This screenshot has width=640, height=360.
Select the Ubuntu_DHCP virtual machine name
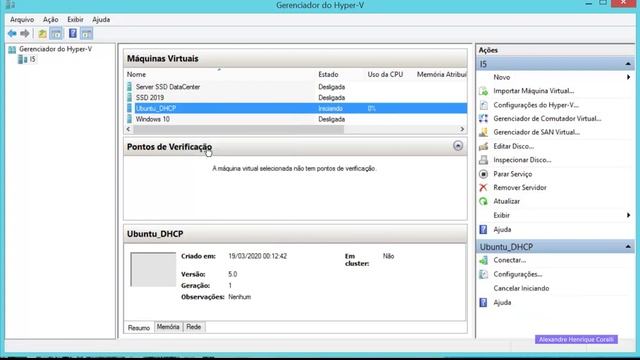tap(156, 109)
